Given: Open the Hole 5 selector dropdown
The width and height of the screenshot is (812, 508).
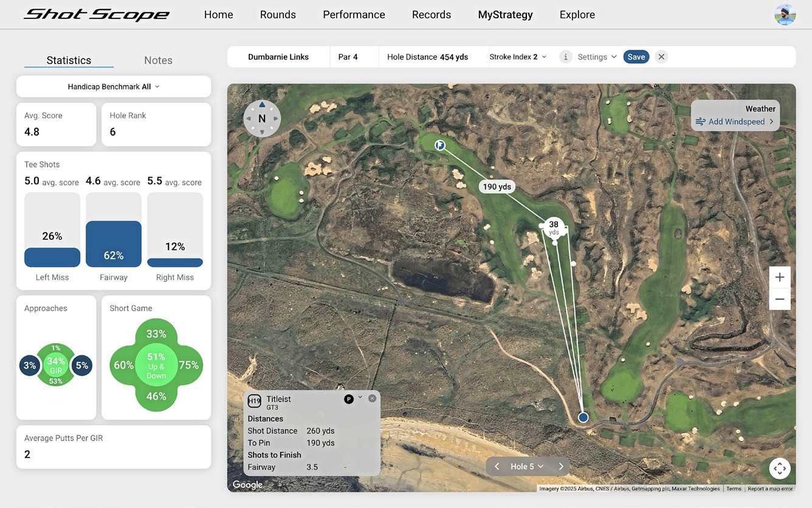Looking at the screenshot, I should click(526, 467).
